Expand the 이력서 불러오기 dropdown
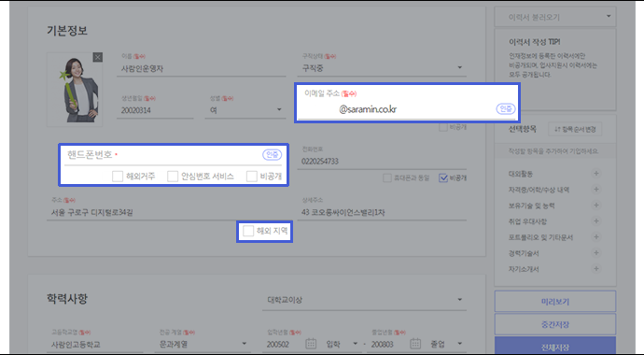Viewport: 644px width, 355px height. [555, 17]
